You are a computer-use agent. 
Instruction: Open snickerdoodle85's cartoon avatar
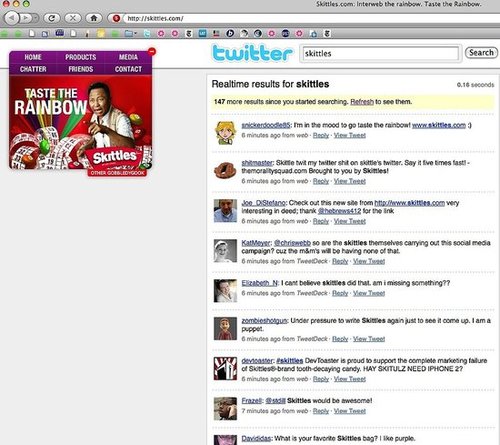225,133
